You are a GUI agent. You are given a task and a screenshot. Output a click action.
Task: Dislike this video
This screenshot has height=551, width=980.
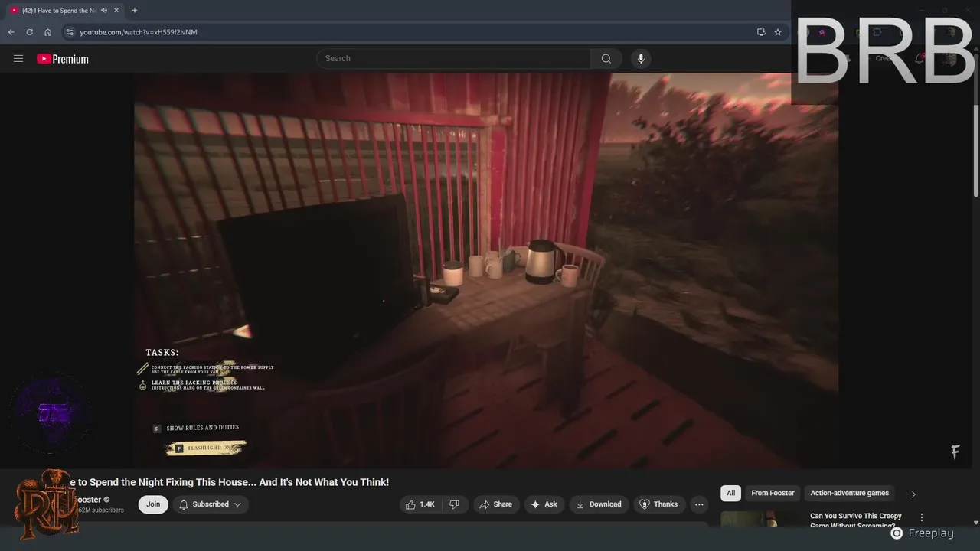coord(454,504)
